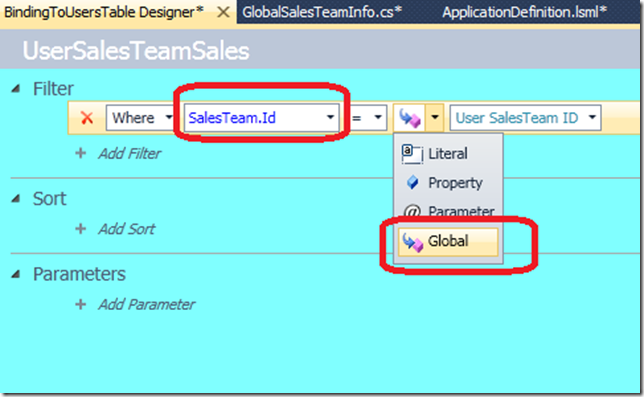The height and width of the screenshot is (397, 644).
Task: Click the Literal menu item icon
Action: 412,154
